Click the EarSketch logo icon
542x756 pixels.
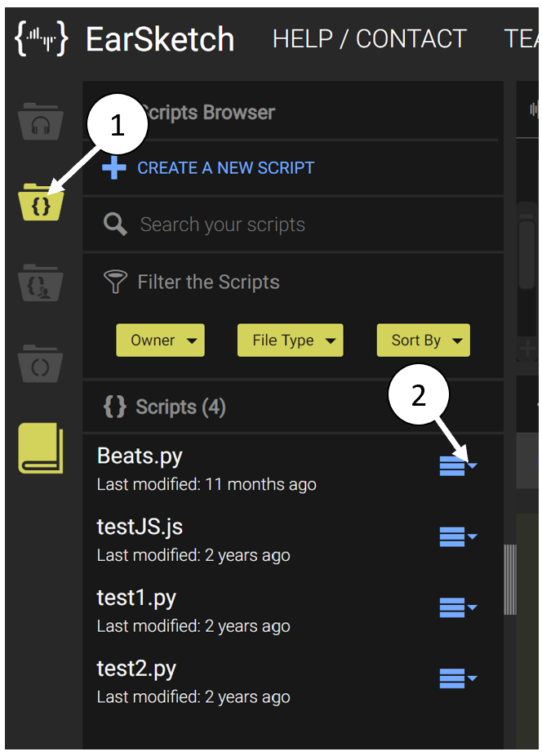pyautogui.click(x=42, y=38)
